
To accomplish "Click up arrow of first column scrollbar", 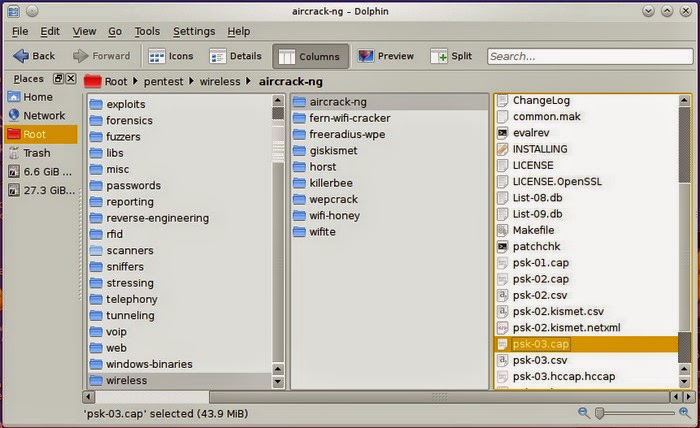I will click(x=278, y=100).
